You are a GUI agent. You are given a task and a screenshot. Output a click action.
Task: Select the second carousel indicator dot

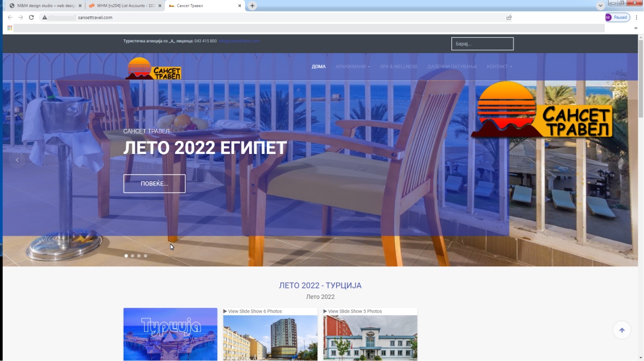(133, 256)
